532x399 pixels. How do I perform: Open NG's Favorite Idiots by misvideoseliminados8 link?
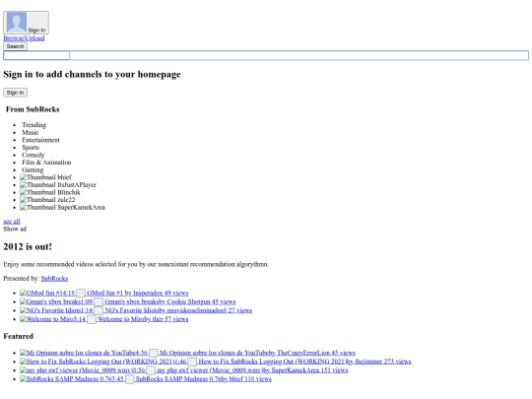(178, 310)
